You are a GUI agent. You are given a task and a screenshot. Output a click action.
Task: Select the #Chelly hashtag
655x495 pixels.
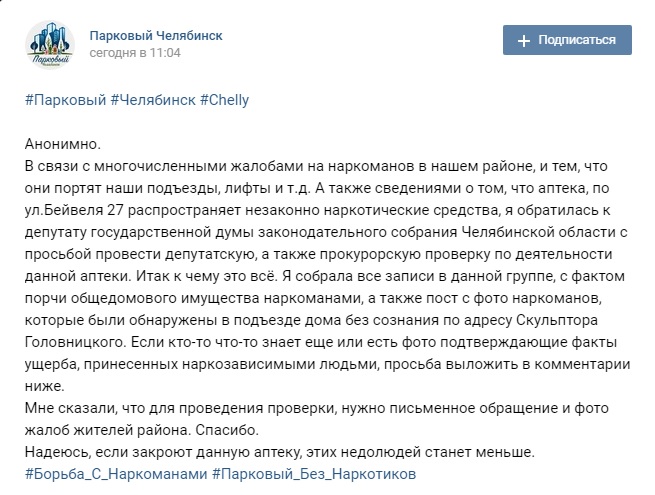click(225, 100)
